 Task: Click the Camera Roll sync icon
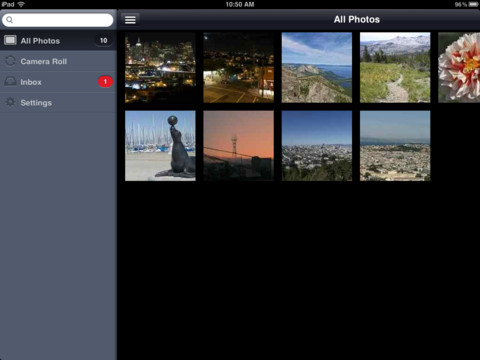10,61
